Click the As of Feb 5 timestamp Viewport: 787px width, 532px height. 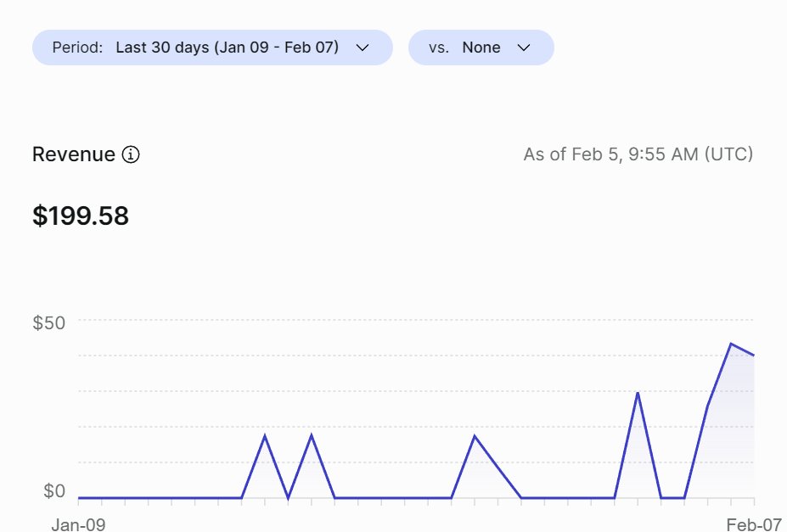(638, 154)
